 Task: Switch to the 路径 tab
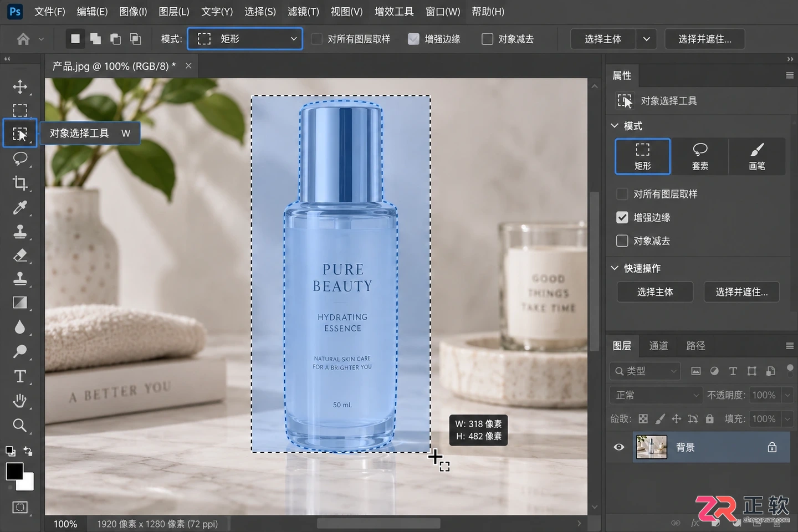pos(695,346)
